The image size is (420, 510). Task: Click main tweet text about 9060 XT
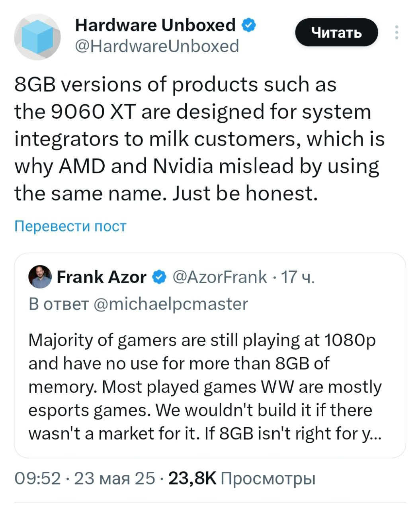click(199, 139)
